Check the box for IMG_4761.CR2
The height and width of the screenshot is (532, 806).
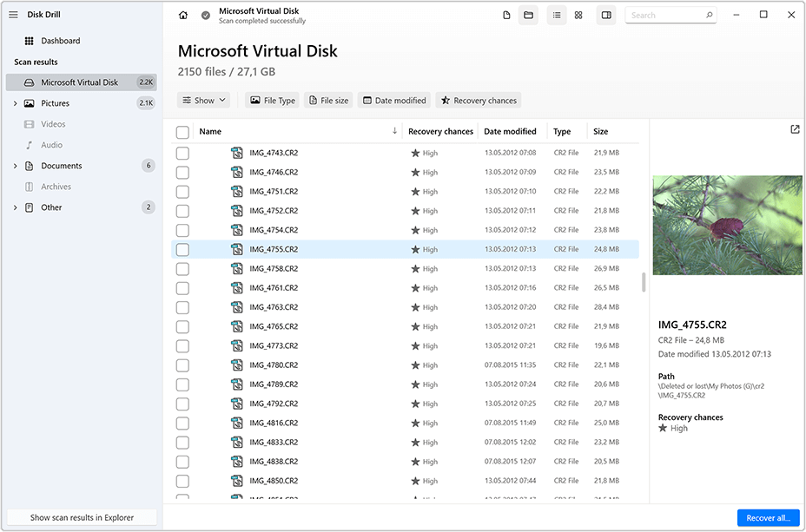tap(182, 288)
